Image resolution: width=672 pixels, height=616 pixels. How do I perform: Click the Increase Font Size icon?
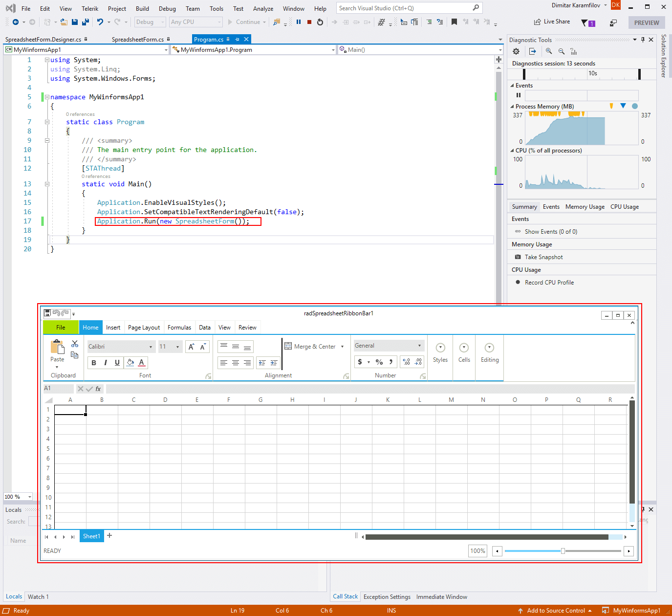pos(192,347)
